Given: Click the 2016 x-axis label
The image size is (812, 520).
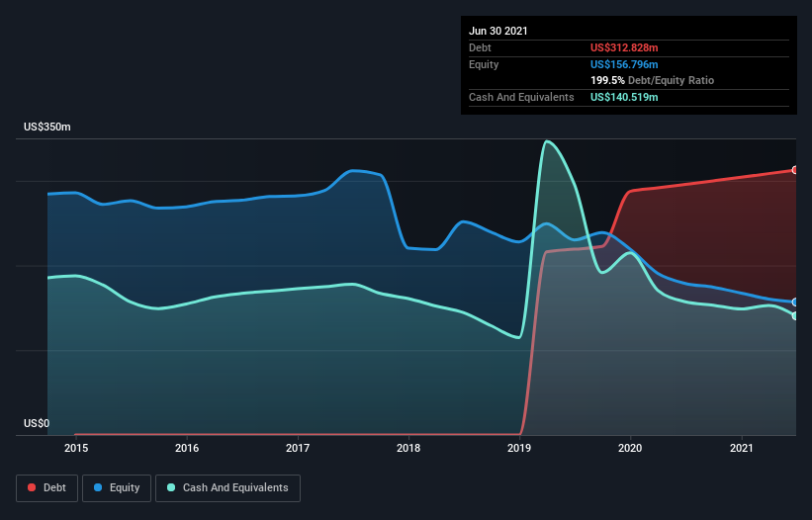Looking at the screenshot, I should coord(187,448).
